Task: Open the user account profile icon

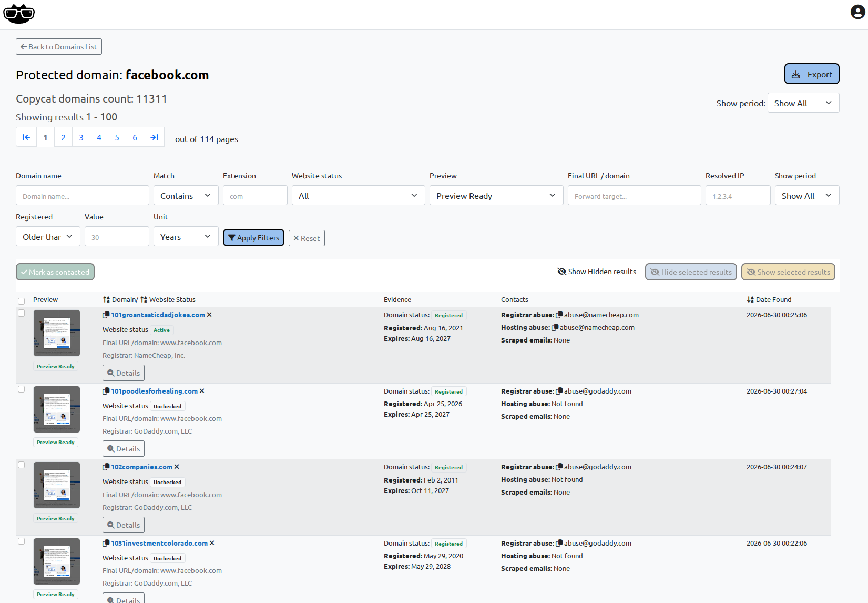Action: click(x=857, y=12)
